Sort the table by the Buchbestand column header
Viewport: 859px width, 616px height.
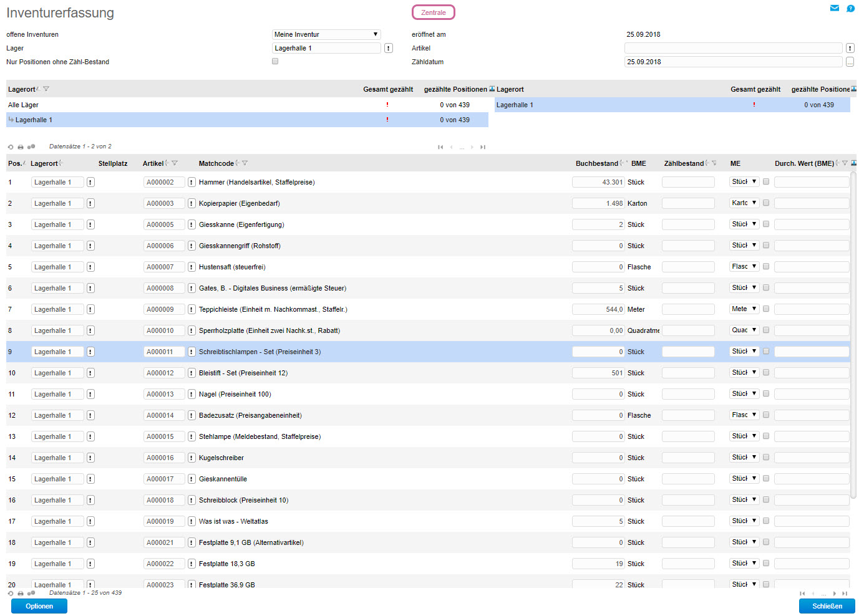pyautogui.click(x=596, y=163)
